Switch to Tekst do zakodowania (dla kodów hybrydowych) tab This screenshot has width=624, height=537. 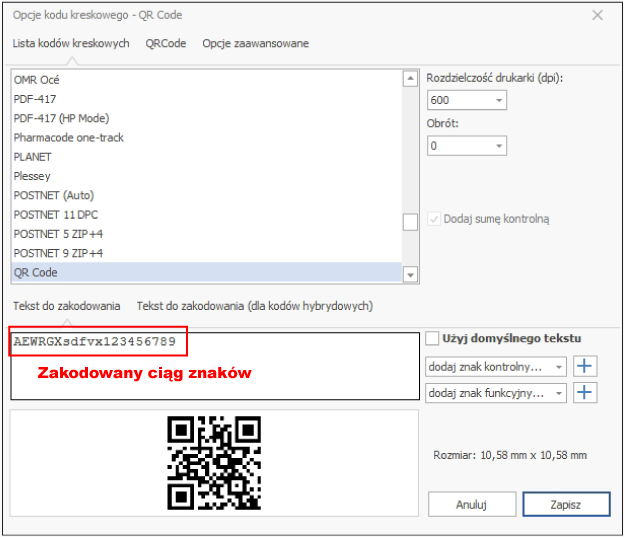coord(255,306)
